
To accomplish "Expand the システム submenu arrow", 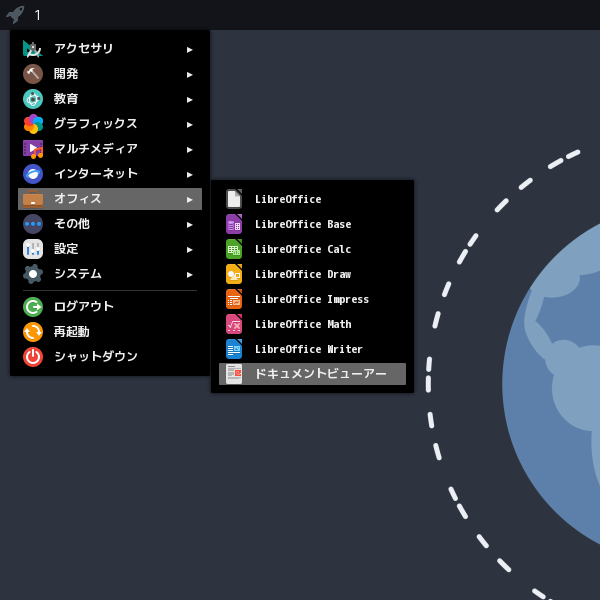I will 189,275.
